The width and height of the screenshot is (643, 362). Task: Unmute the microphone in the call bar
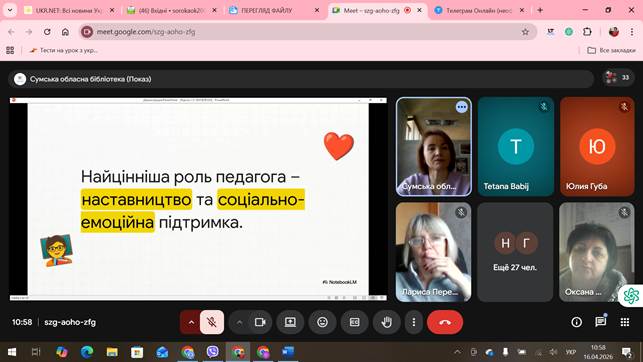tap(212, 322)
